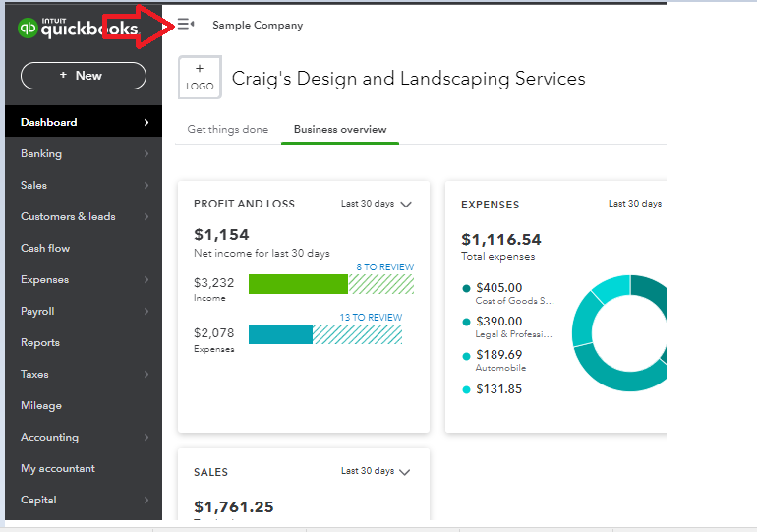Add a company logo placeholder
Image resolution: width=757 pixels, height=532 pixels.
(200, 78)
